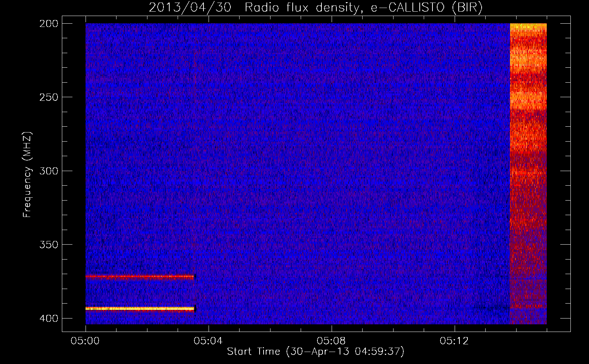This screenshot has height=364, width=589.
Task: Click the 'Frequency (MHZ)' axis label
Action: (27, 175)
